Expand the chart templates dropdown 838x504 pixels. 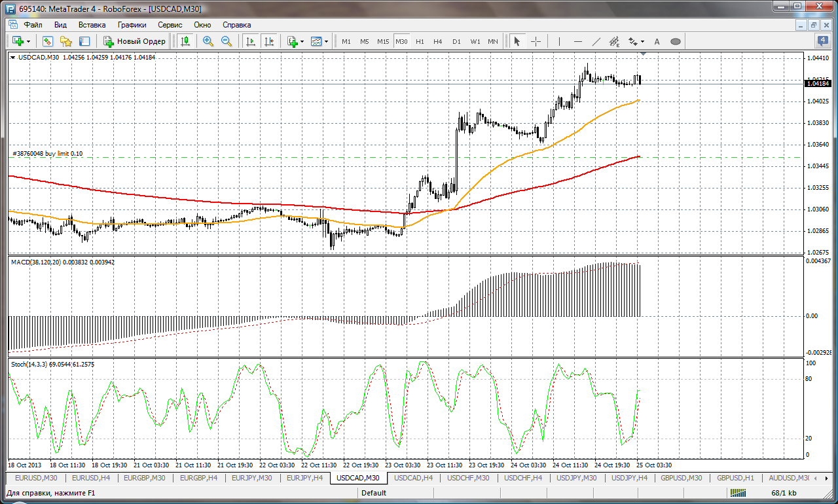pos(327,41)
